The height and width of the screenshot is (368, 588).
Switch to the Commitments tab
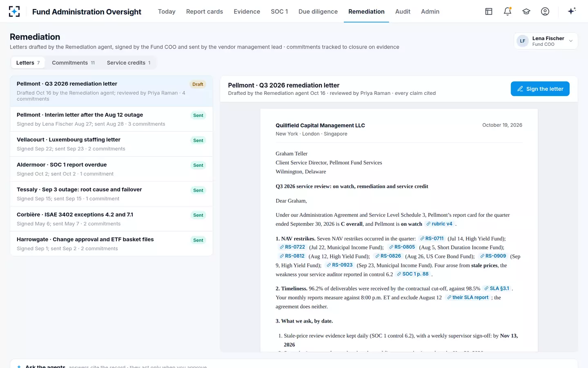click(73, 63)
